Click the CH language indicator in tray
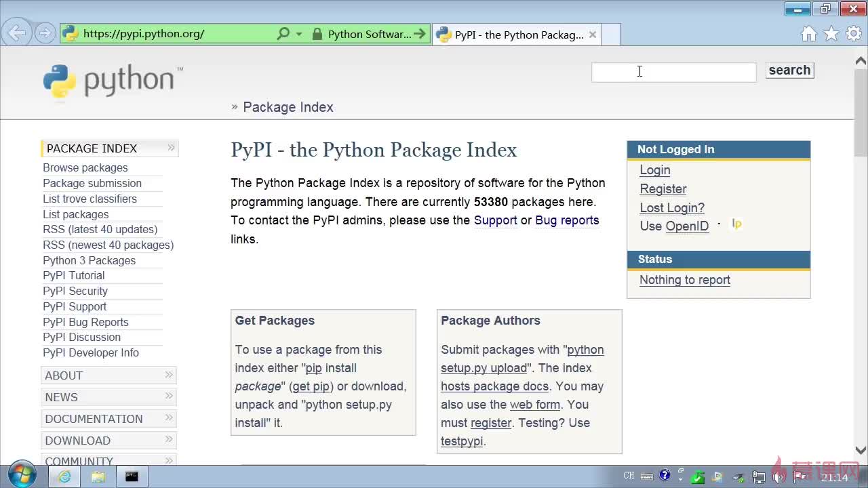 point(629,476)
